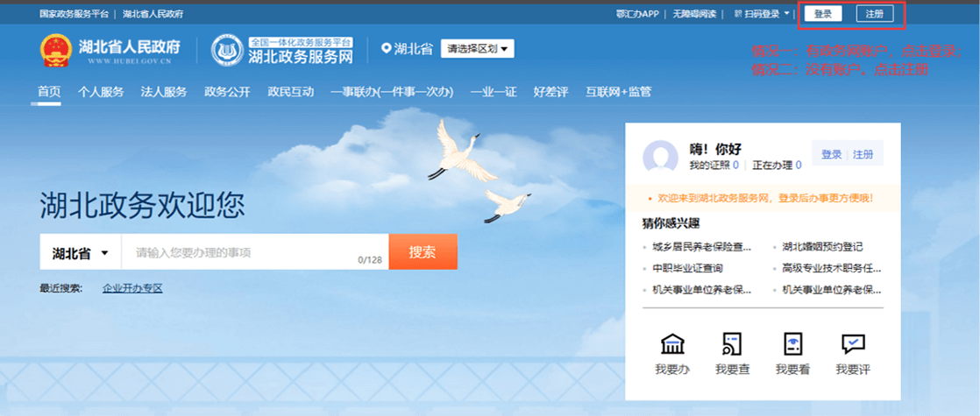Open 湖北婚姻预约登记 link
The height and width of the screenshot is (416, 980).
pos(822,247)
